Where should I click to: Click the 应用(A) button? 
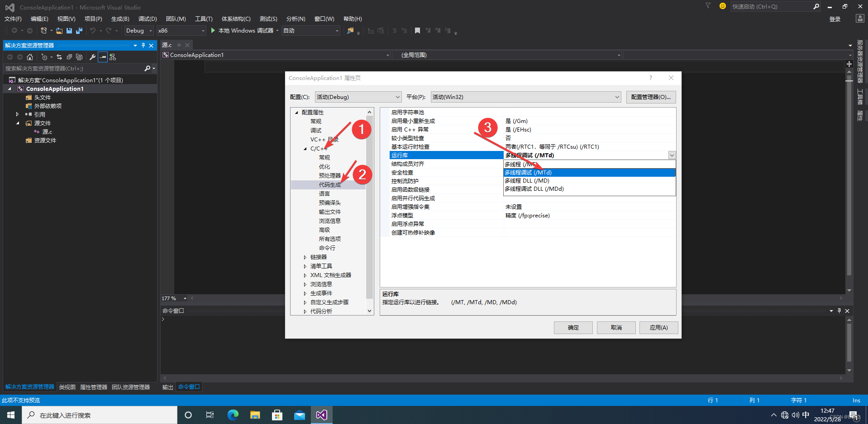pyautogui.click(x=659, y=327)
